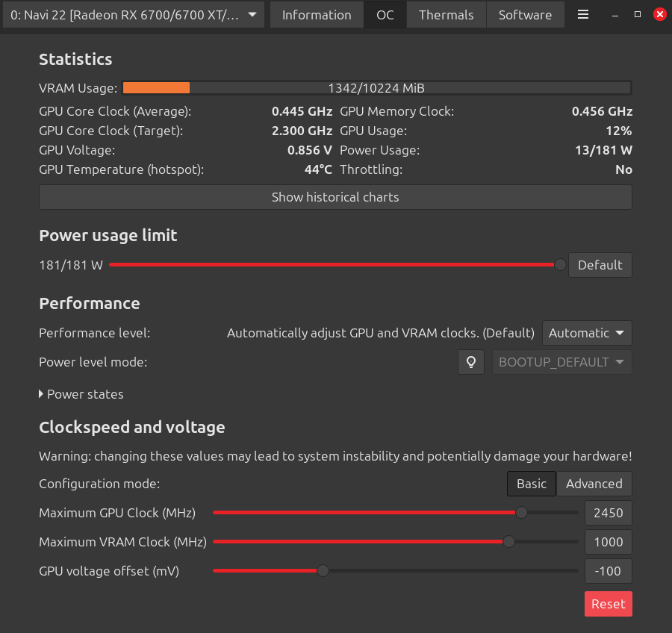Click the Maximum GPU Clock slider
672x633 pixels.
coord(395,513)
